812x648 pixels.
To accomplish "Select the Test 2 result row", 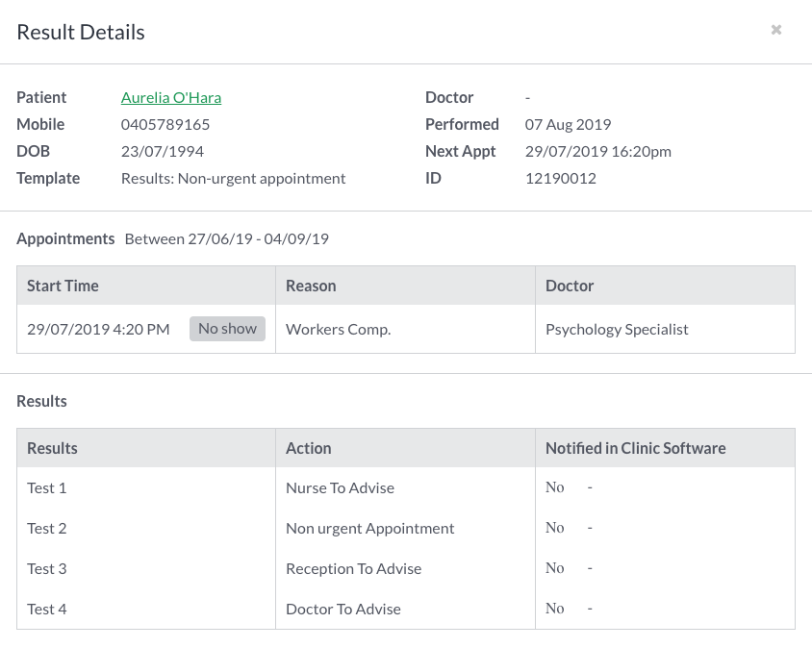I will point(406,528).
